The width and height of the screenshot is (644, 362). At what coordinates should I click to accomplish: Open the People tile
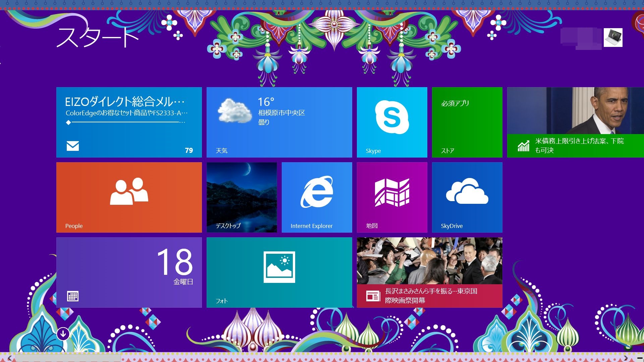coord(129,197)
